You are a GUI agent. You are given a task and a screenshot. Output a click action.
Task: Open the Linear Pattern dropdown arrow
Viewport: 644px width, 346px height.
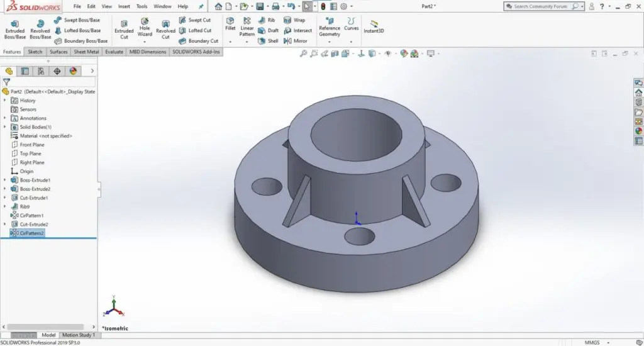[x=247, y=42]
